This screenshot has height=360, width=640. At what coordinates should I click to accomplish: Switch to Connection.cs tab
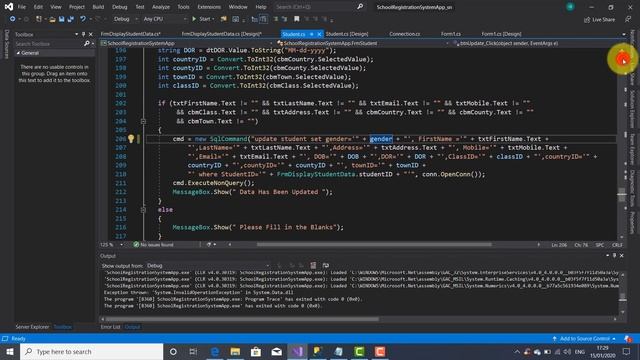tap(404, 34)
